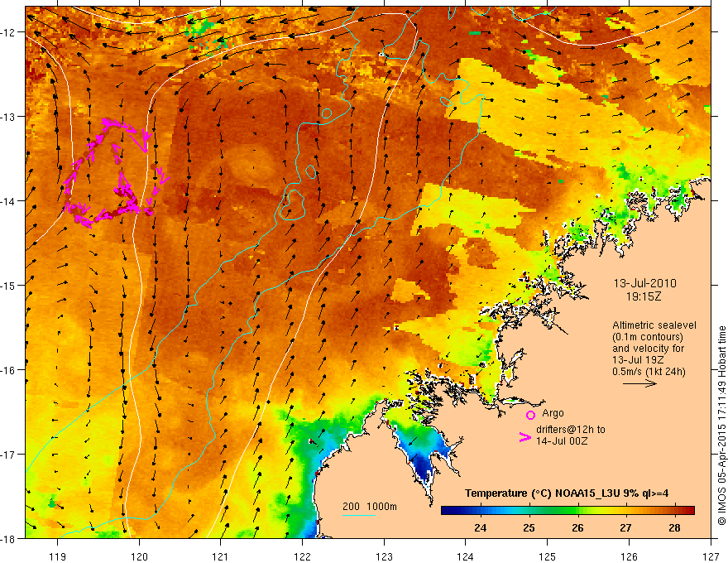
Task: Click the "0.5m/s (1kt 24h)" scale text
Action: tap(649, 372)
